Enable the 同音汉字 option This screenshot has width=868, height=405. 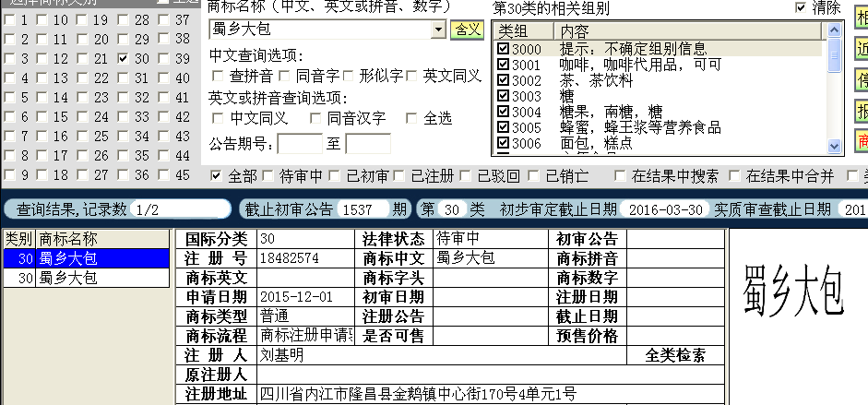coord(315,118)
